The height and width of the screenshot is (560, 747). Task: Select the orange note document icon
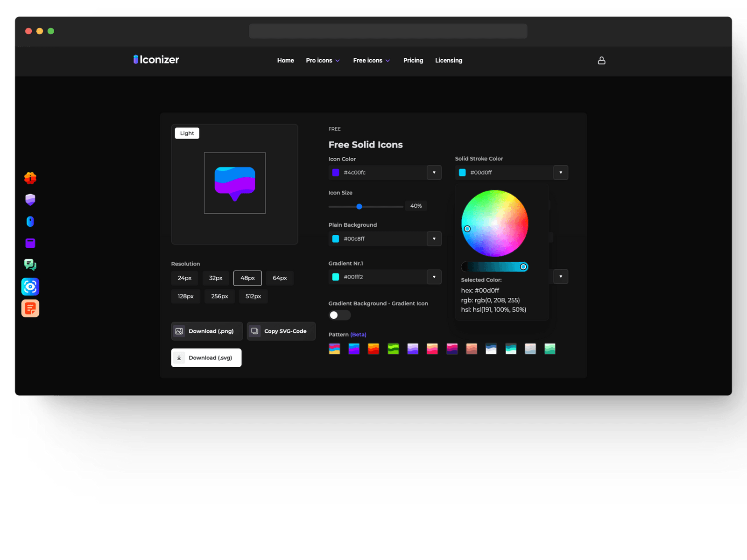tap(30, 308)
